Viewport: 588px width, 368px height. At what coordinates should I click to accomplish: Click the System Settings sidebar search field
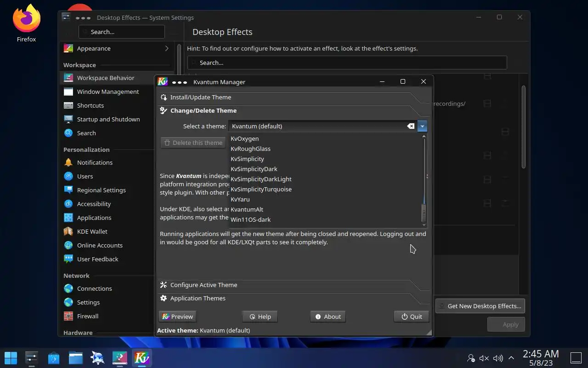click(121, 32)
